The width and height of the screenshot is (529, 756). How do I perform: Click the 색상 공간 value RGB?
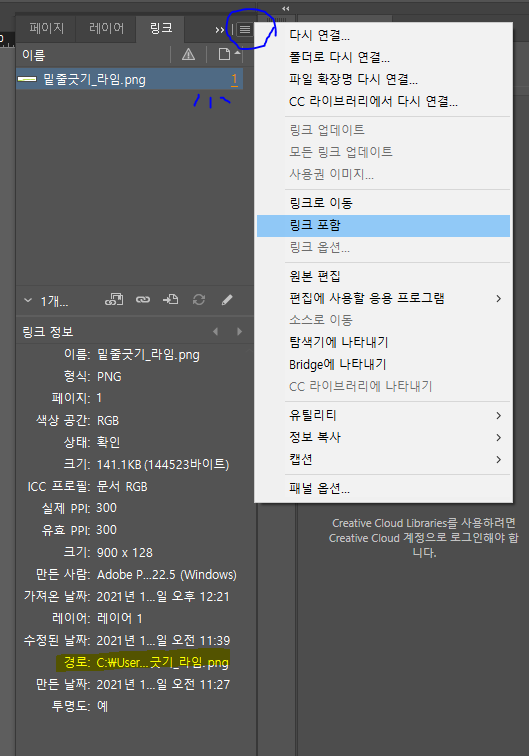[108, 420]
